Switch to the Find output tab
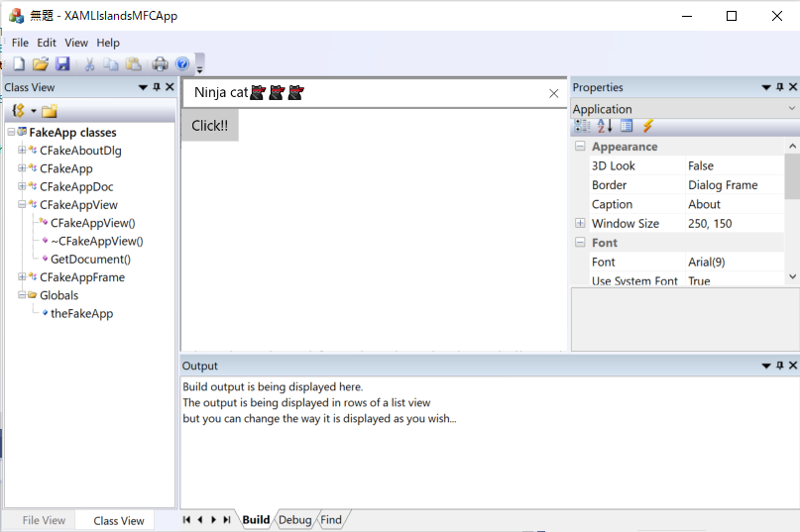Image resolution: width=800 pixels, height=532 pixels. pyautogui.click(x=331, y=520)
